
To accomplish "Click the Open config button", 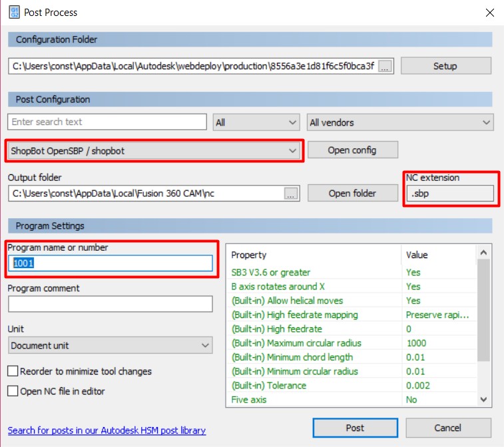I will click(x=353, y=150).
